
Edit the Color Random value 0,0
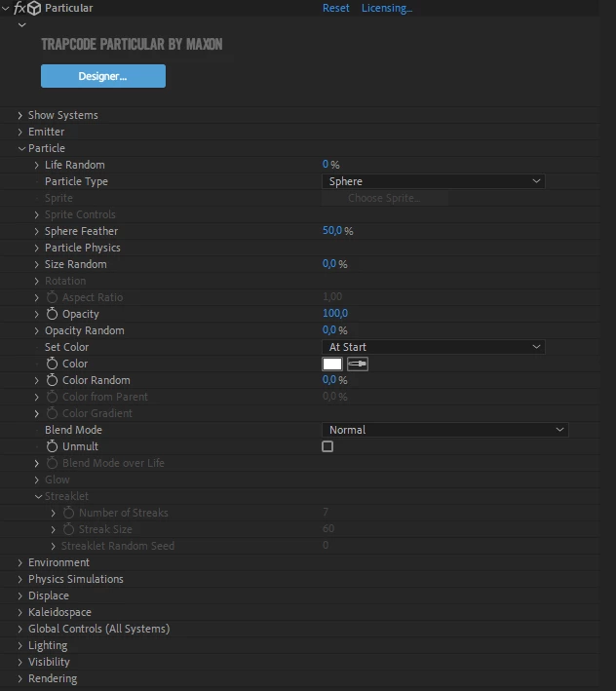tap(329, 379)
